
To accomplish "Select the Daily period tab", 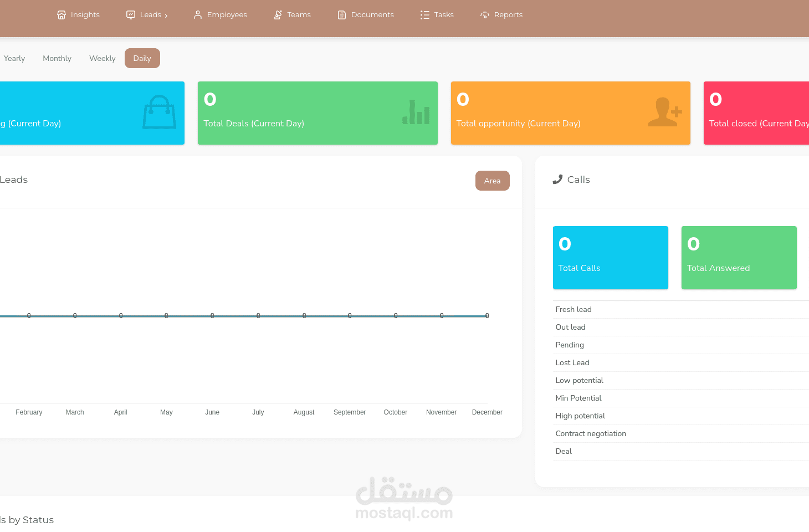I will [x=142, y=58].
